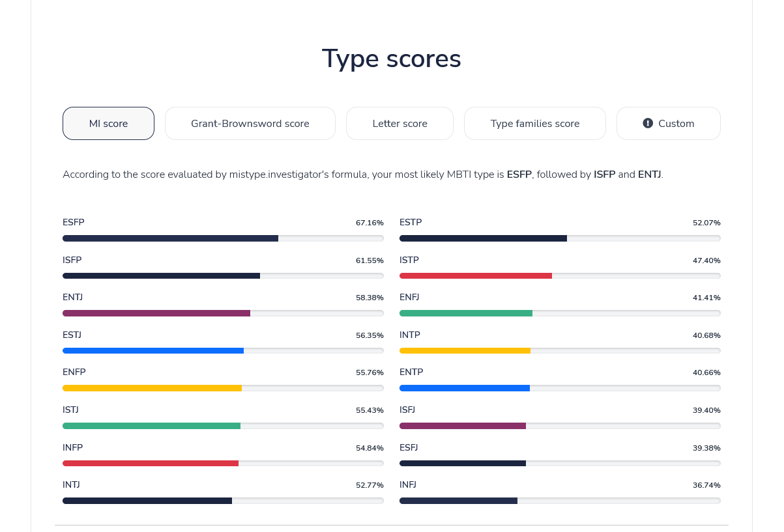The height and width of the screenshot is (532, 784).
Task: Select the MI score tab
Action: pyautogui.click(x=108, y=123)
